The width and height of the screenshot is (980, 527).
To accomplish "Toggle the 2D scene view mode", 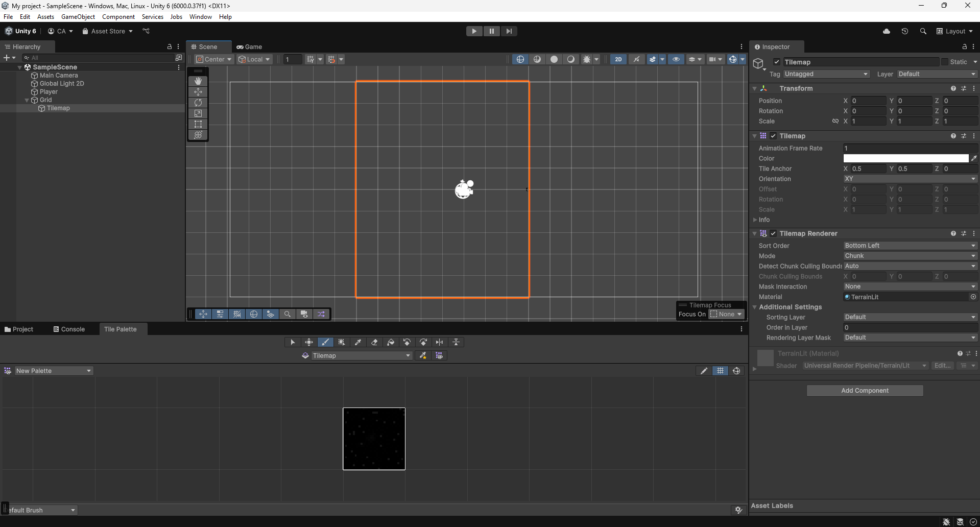I will pyautogui.click(x=618, y=59).
